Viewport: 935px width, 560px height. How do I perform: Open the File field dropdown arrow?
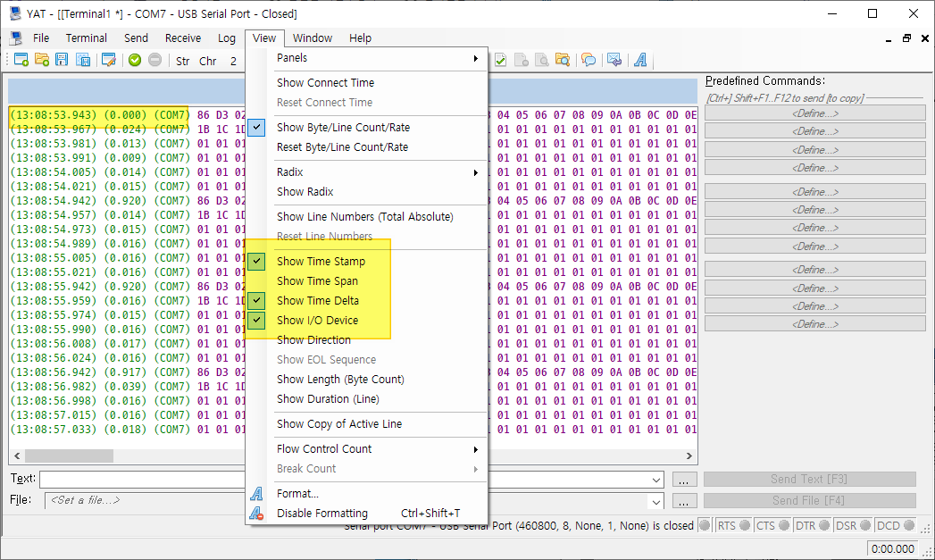click(656, 502)
